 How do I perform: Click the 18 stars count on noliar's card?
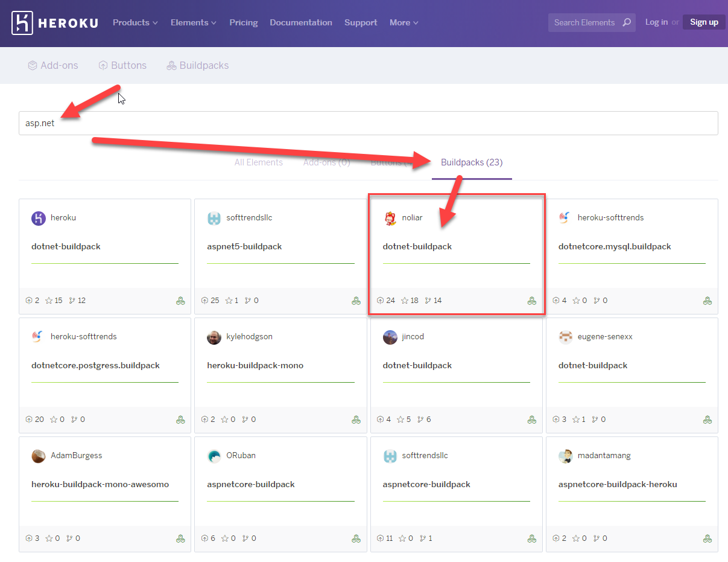point(410,301)
